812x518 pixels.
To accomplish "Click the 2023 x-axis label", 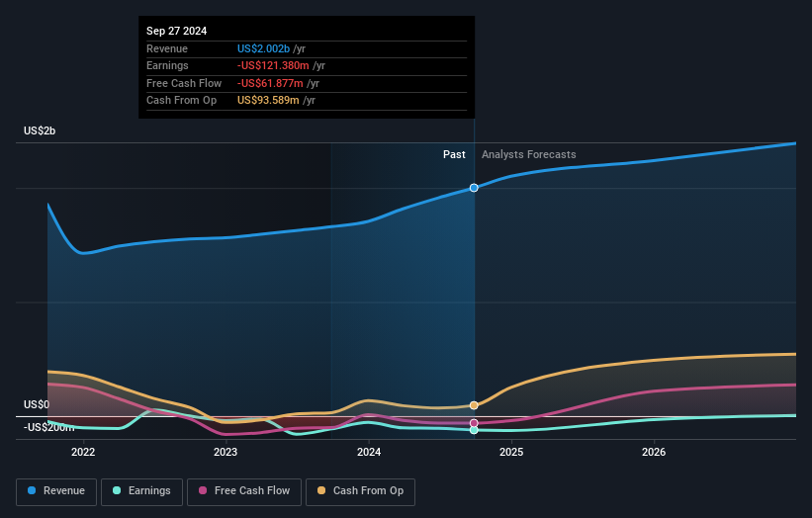I will click(x=226, y=453).
